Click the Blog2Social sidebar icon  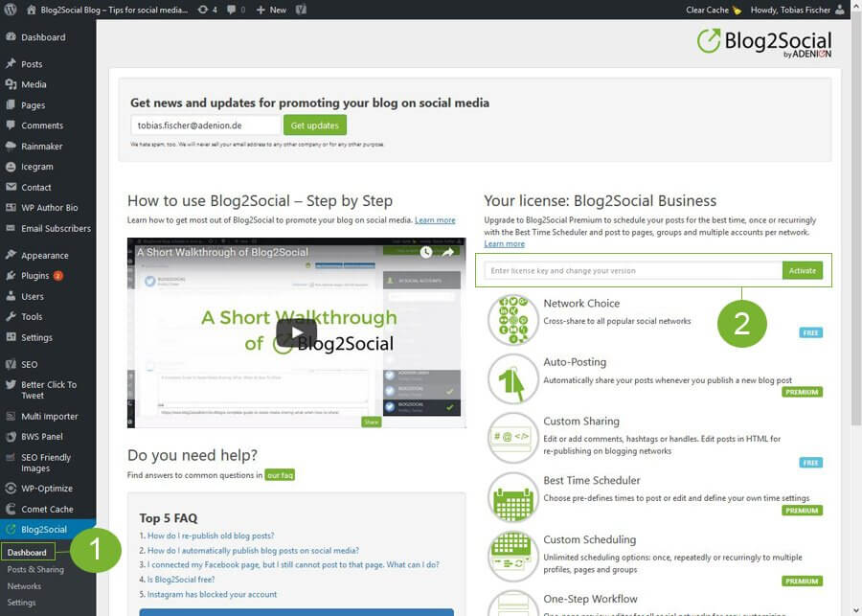[11, 529]
